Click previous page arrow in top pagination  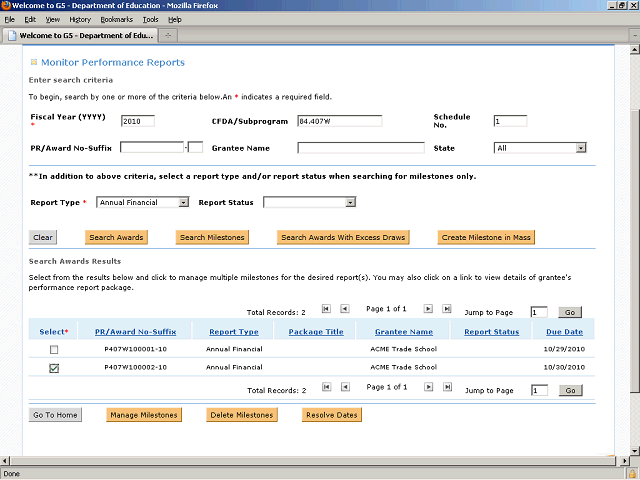[344, 310]
